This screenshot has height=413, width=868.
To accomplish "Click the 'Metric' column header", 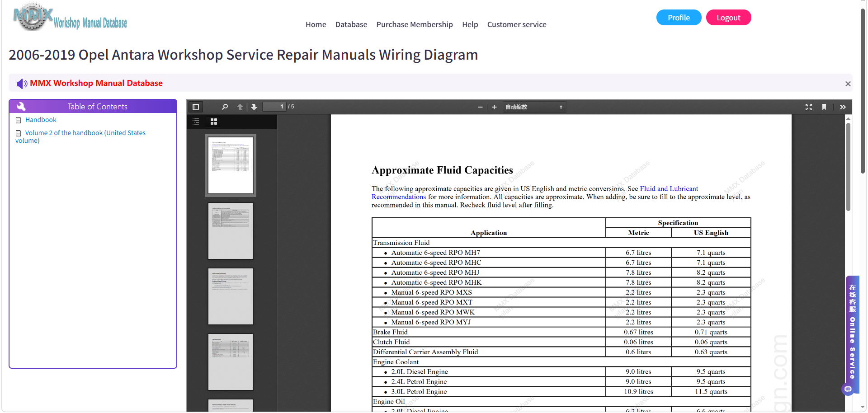I will 638,233.
